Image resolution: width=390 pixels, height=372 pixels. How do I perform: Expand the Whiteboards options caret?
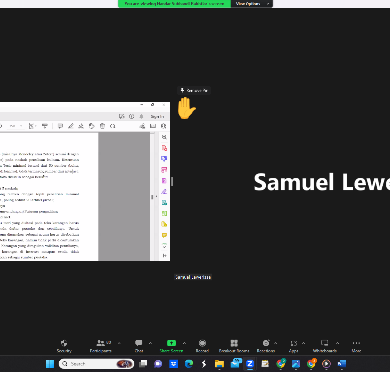coord(337,343)
